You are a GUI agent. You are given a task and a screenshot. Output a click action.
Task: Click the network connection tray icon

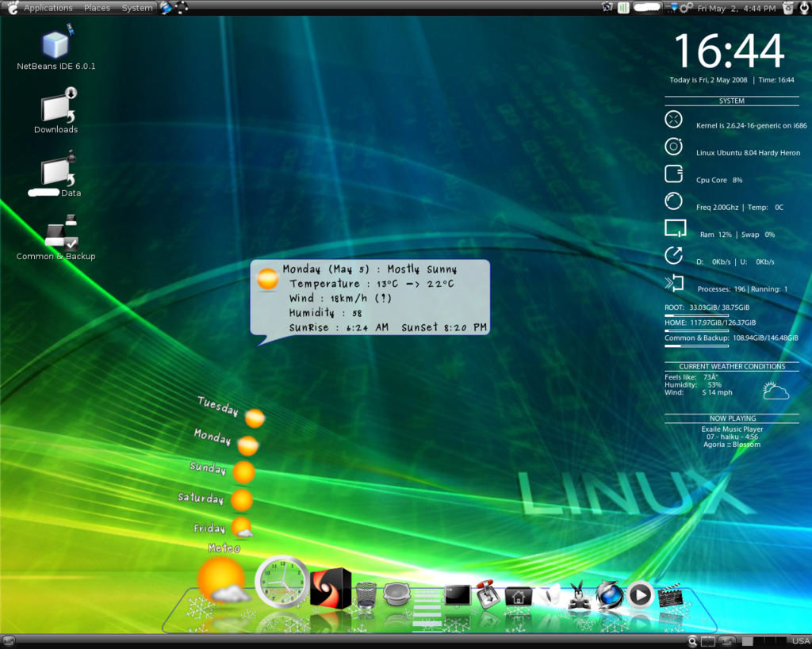tap(672, 8)
